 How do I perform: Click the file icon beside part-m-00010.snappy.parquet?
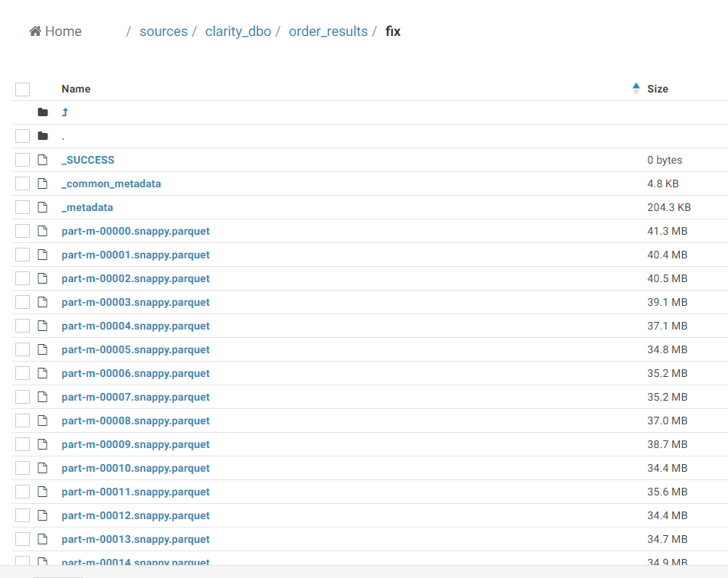click(x=43, y=467)
